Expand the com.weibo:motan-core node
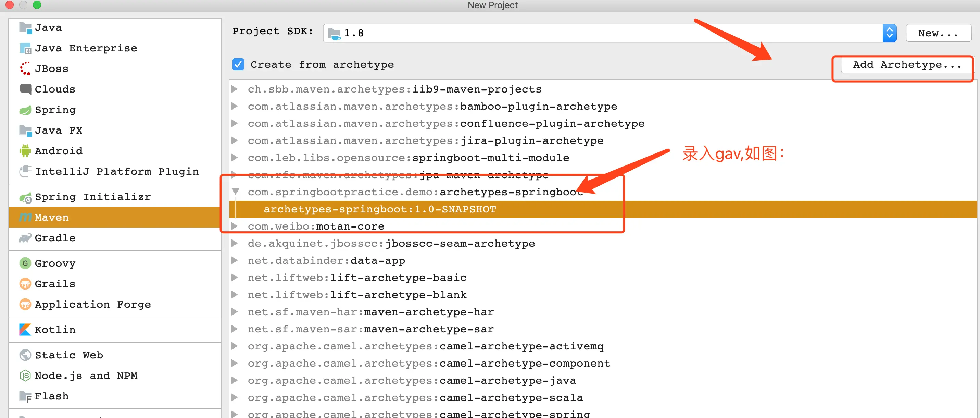 click(x=235, y=226)
